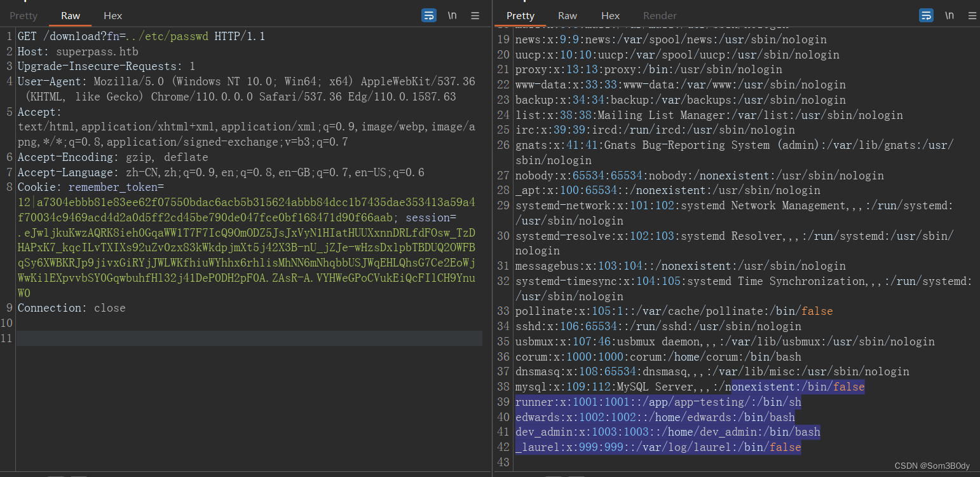Open the response Render tab
The image size is (980, 477).
click(x=660, y=15)
